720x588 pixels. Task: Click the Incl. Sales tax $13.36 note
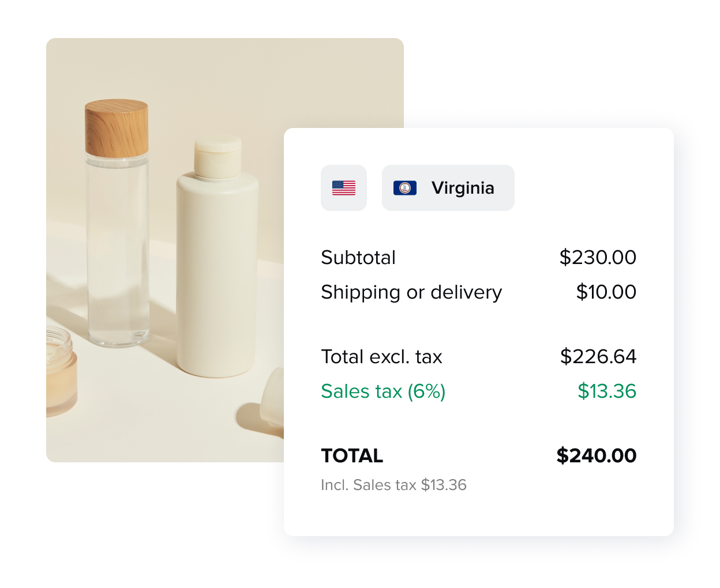point(393,485)
